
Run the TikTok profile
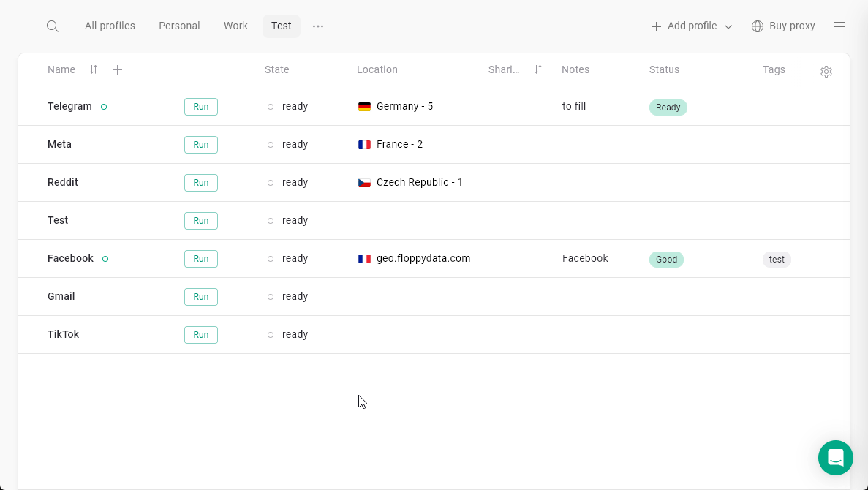pos(201,334)
